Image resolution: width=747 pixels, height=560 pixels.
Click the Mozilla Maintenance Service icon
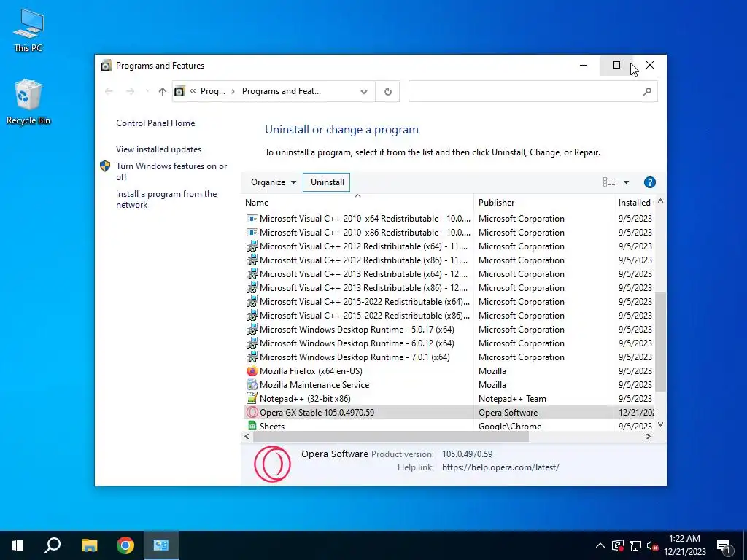click(252, 385)
